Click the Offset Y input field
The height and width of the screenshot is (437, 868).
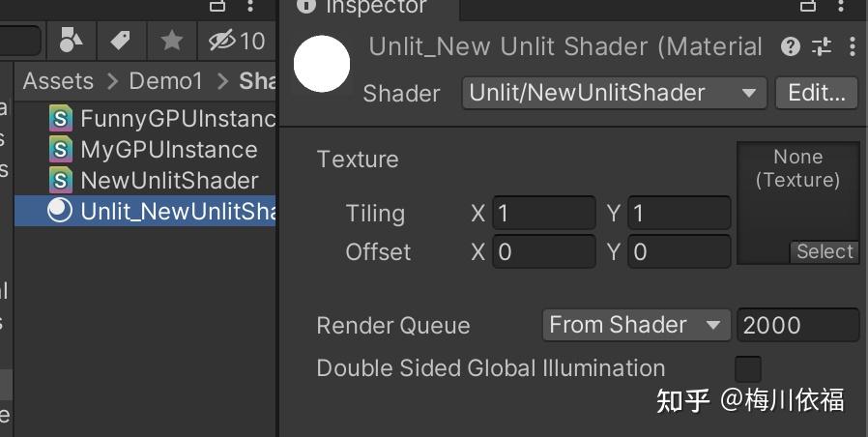(680, 252)
